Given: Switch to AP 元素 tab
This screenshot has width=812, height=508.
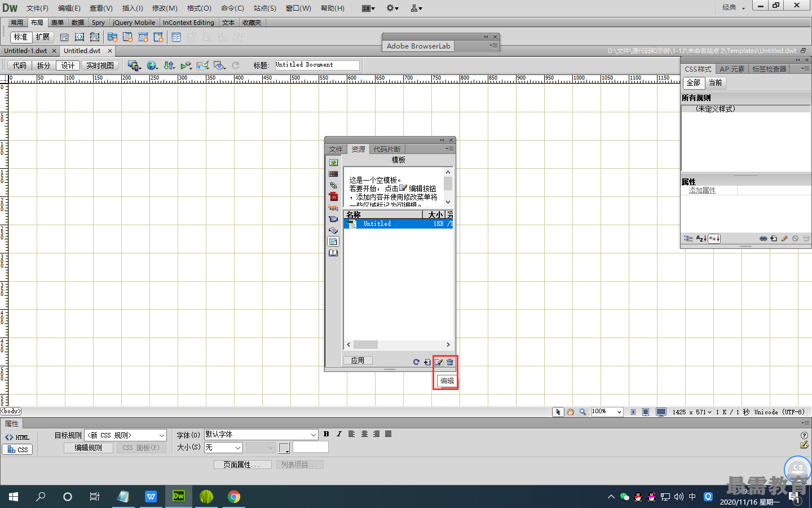Looking at the screenshot, I should [732, 69].
